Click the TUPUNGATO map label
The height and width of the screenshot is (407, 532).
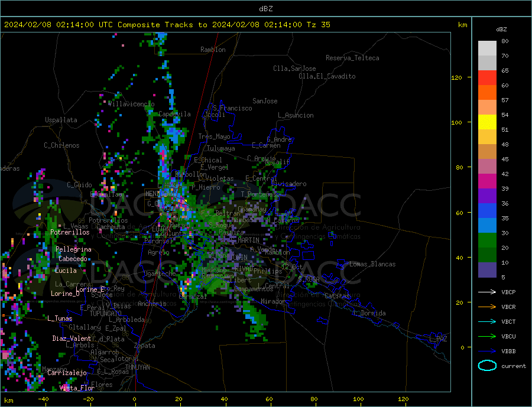(106, 314)
